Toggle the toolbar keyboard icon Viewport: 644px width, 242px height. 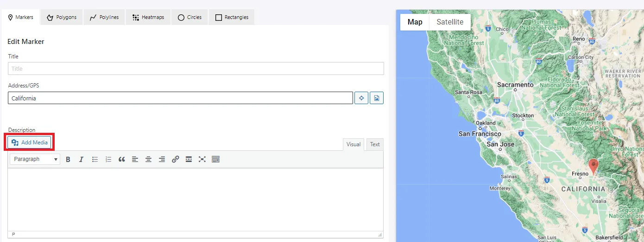pyautogui.click(x=215, y=159)
